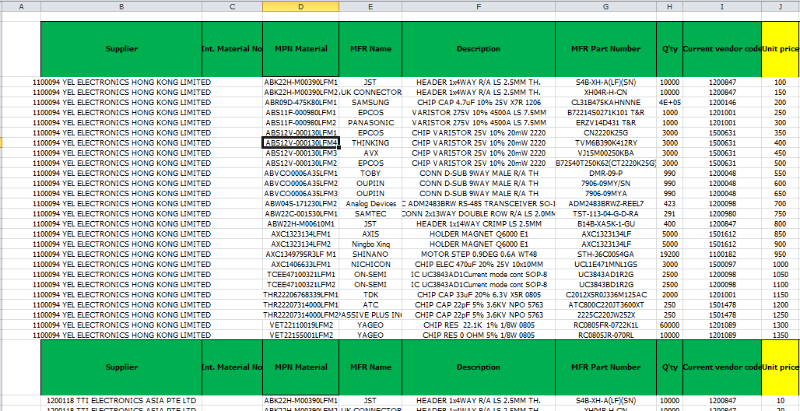This screenshot has width=800, height=411.
Task: Select the Analog Devices cell
Action: pos(371,204)
